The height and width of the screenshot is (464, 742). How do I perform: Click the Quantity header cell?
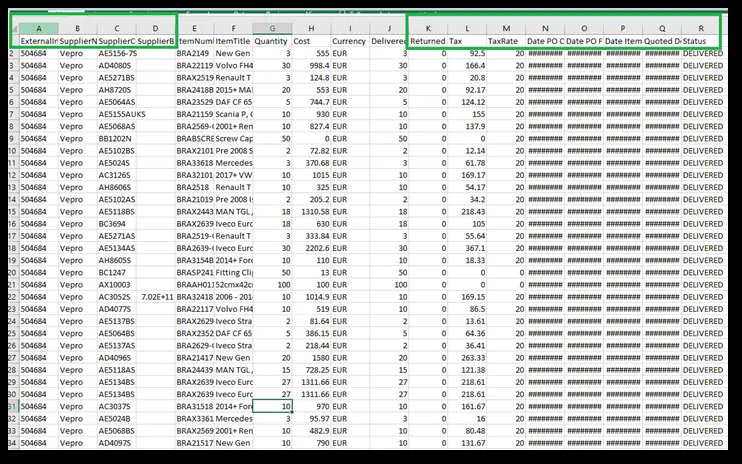(272, 41)
